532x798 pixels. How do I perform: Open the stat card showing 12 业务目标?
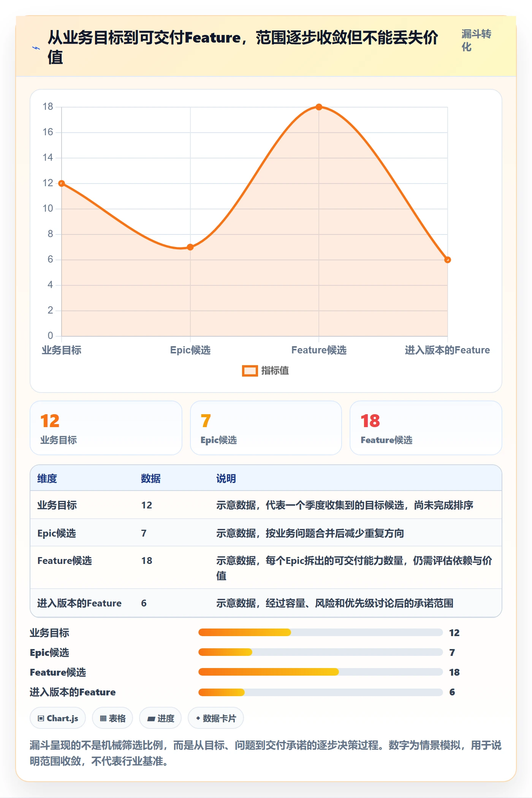[106, 428]
